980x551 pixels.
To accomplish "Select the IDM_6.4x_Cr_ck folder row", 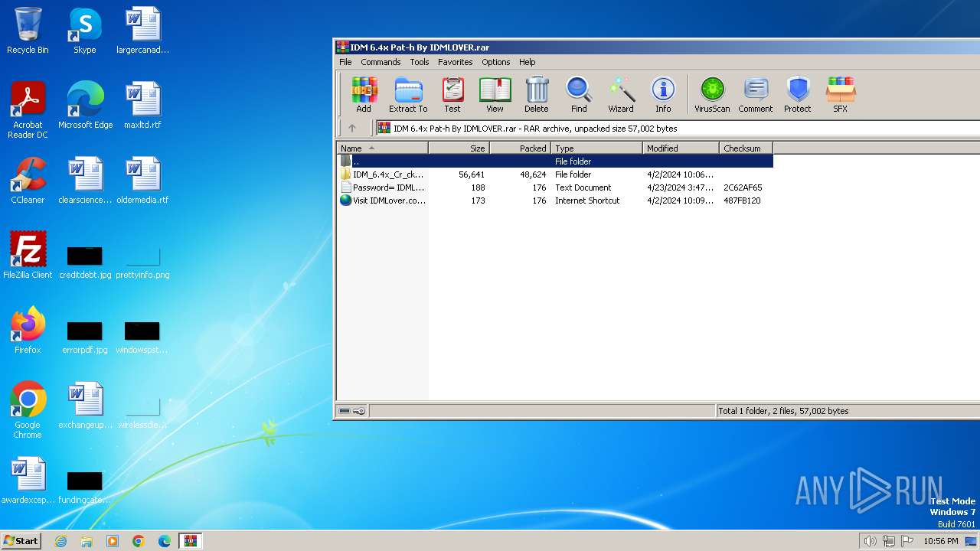I will (555, 174).
